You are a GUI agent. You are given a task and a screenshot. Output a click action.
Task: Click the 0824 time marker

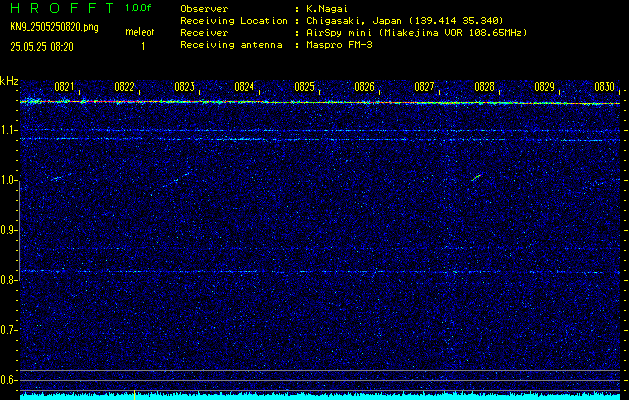tap(244, 87)
